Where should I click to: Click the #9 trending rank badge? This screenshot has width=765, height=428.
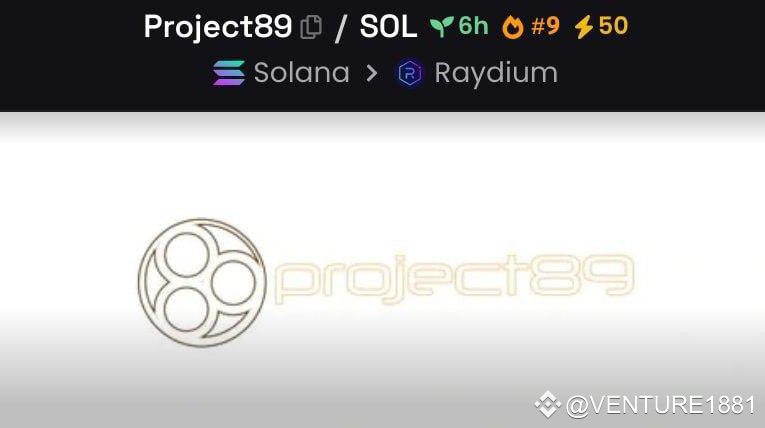point(545,25)
